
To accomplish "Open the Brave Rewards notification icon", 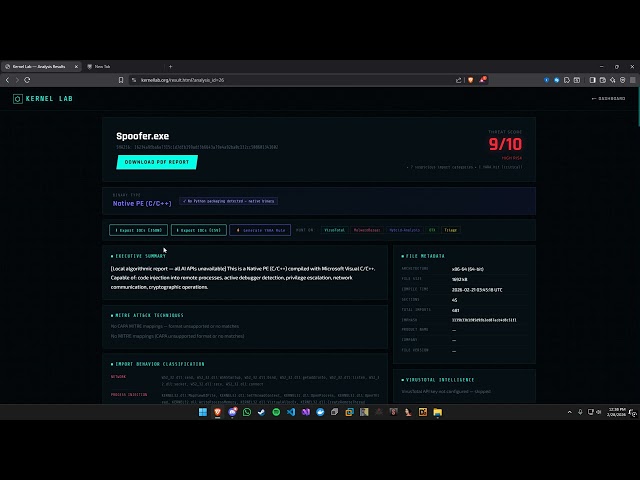I will [483, 80].
